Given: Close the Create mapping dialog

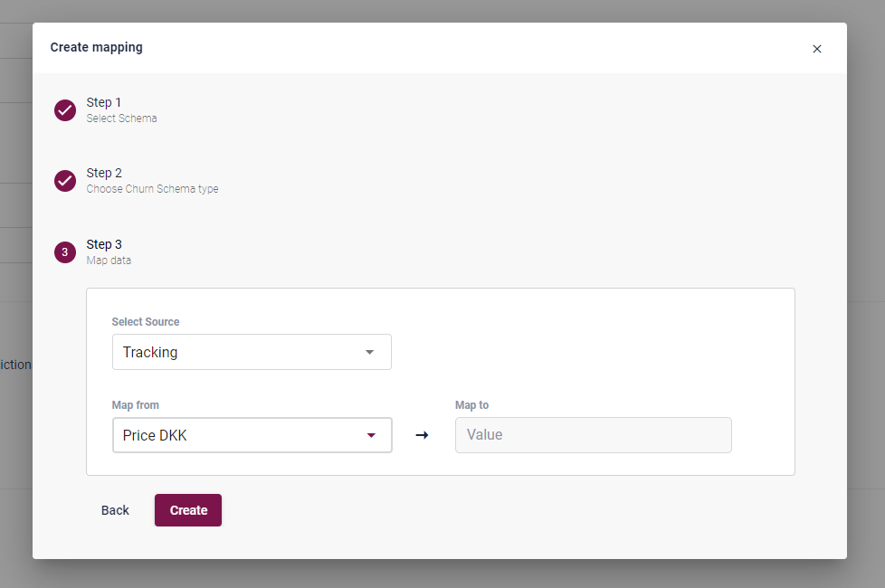Looking at the screenshot, I should 817,49.
